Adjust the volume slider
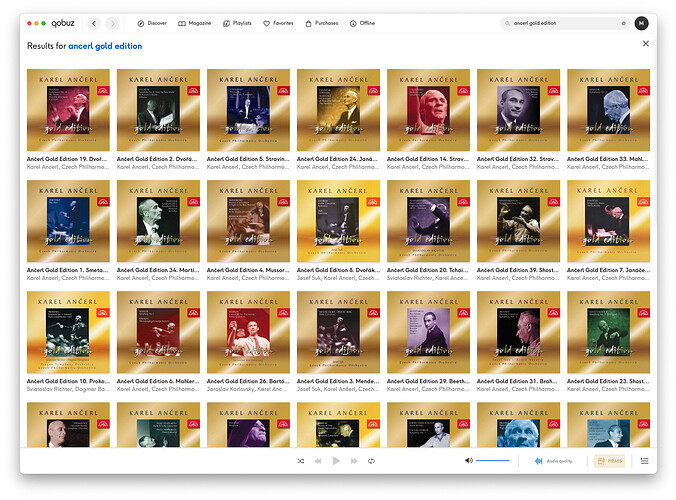 (493, 461)
